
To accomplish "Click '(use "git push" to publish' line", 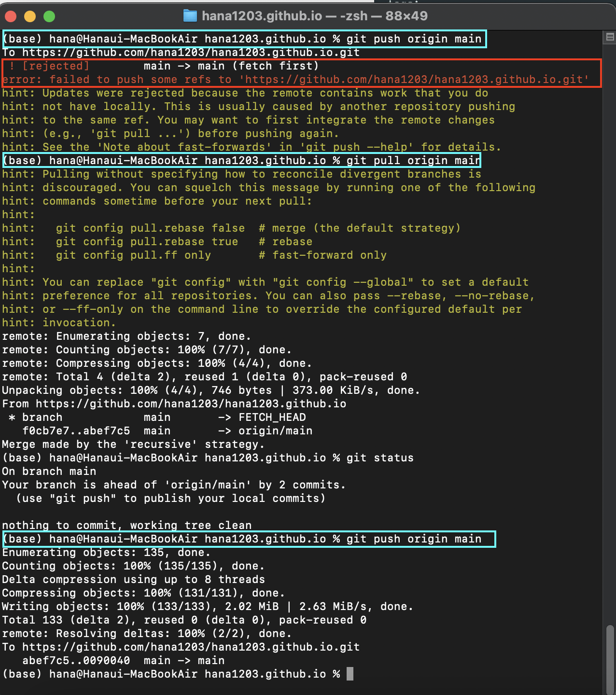I will pos(171,498).
